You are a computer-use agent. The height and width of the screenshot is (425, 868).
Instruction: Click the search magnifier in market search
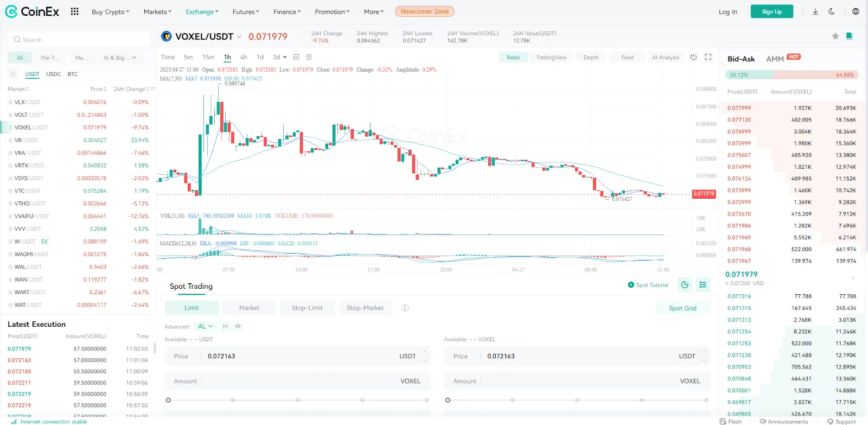coord(17,40)
